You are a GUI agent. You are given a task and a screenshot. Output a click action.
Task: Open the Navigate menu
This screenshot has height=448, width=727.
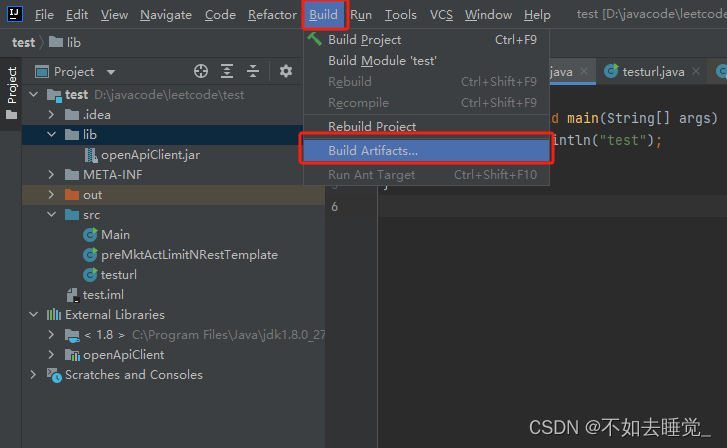click(x=166, y=15)
